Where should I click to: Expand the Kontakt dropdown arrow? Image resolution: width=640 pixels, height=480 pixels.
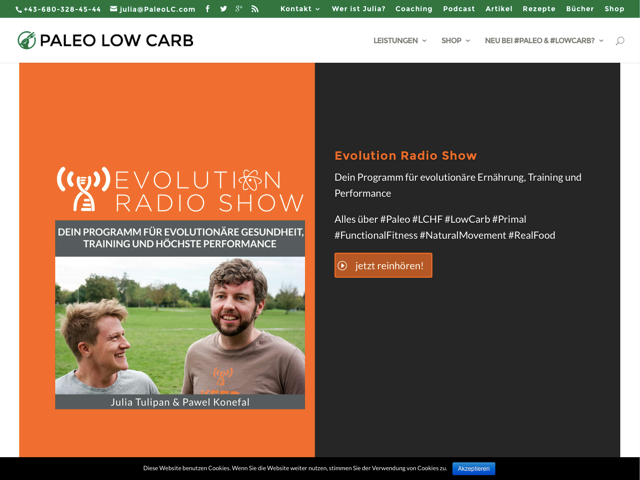[x=318, y=9]
